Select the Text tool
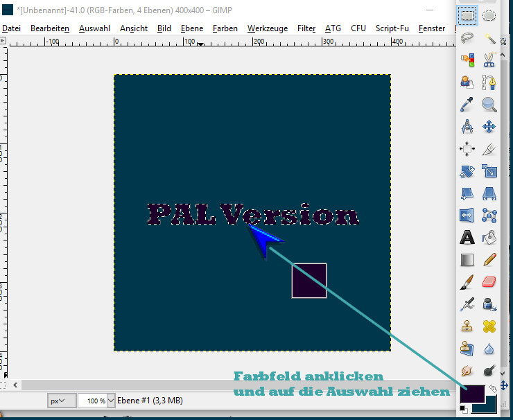The width and height of the screenshot is (513, 420). 467,238
